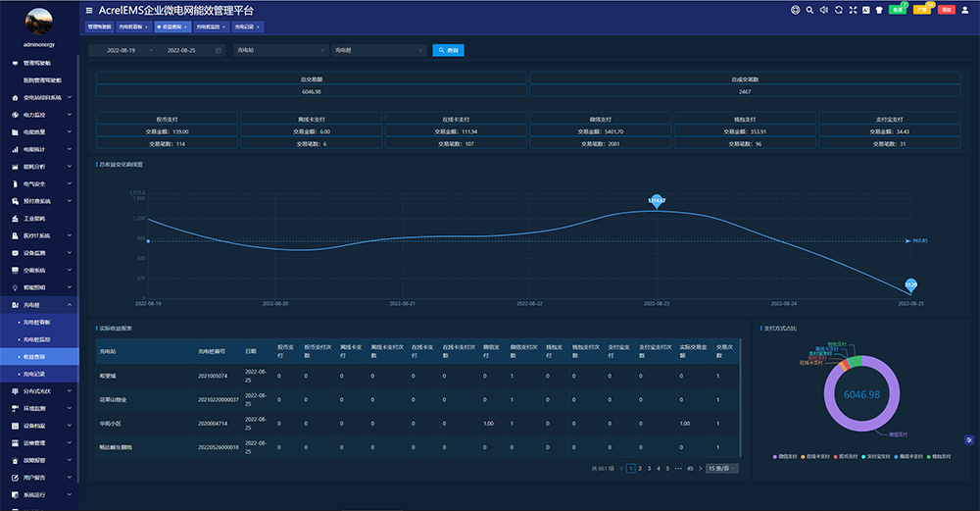The width and height of the screenshot is (980, 511).
Task: Open the calendar icon in date range
Action: (218, 50)
